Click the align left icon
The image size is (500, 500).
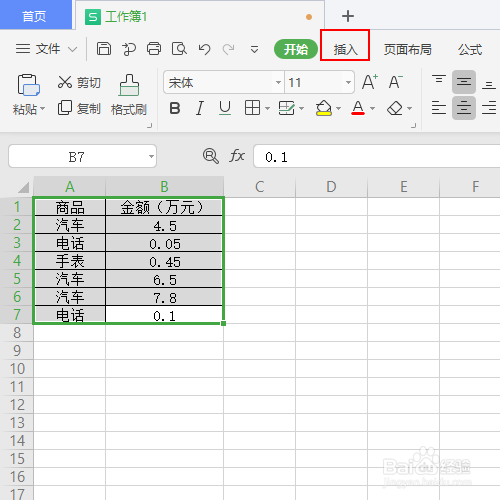pos(439,108)
